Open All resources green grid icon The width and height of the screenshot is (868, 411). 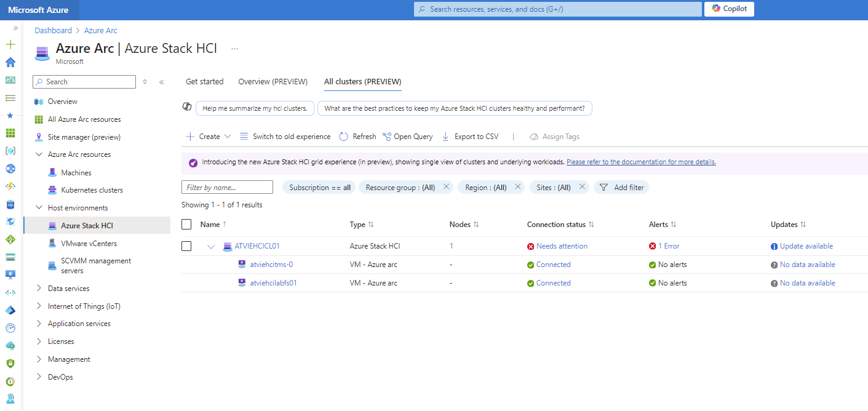[10, 133]
